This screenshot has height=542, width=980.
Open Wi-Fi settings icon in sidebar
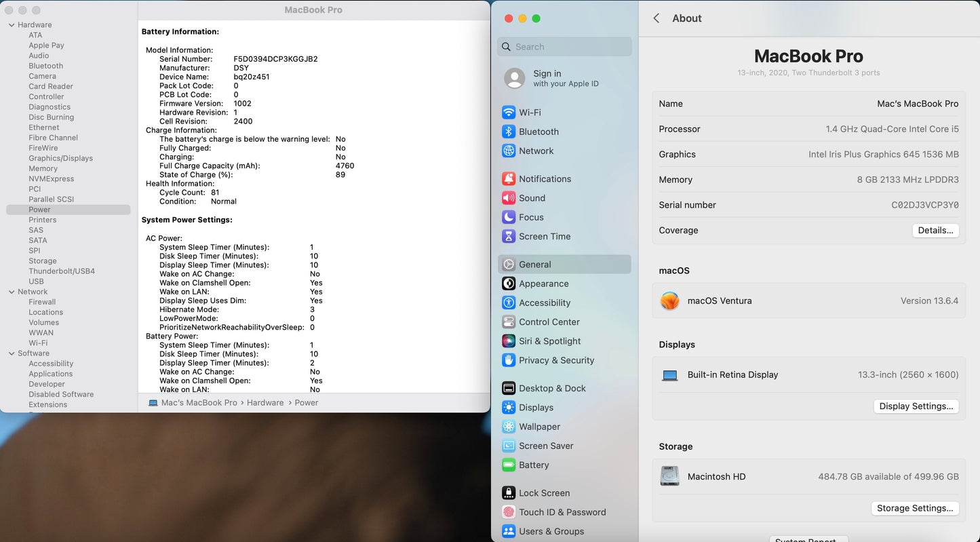pos(509,113)
